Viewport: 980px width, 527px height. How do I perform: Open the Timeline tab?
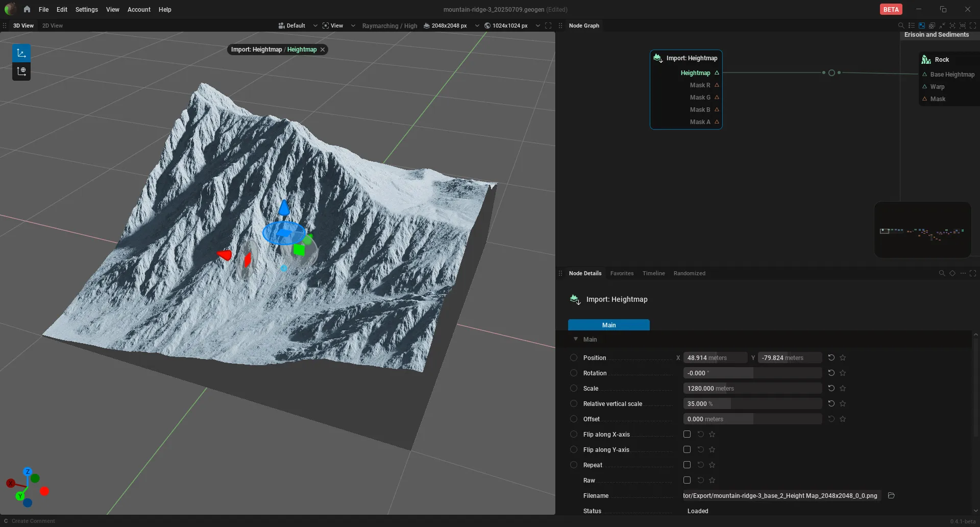coord(653,273)
